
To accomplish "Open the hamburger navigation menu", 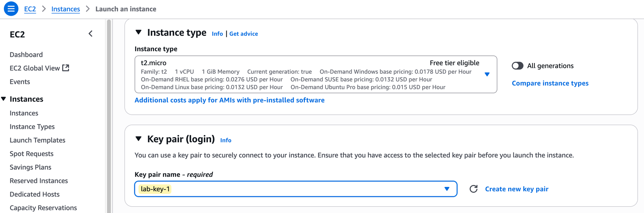I will (x=11, y=9).
